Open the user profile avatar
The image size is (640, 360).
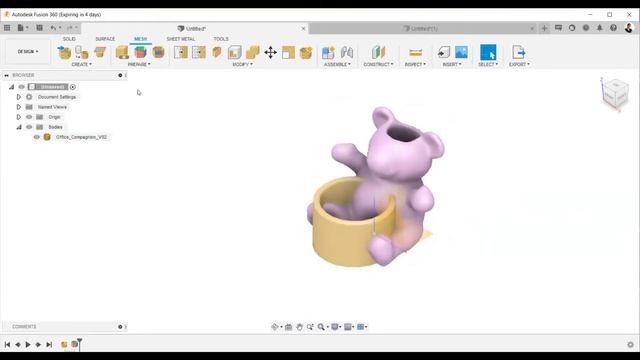pyautogui.click(x=629, y=28)
